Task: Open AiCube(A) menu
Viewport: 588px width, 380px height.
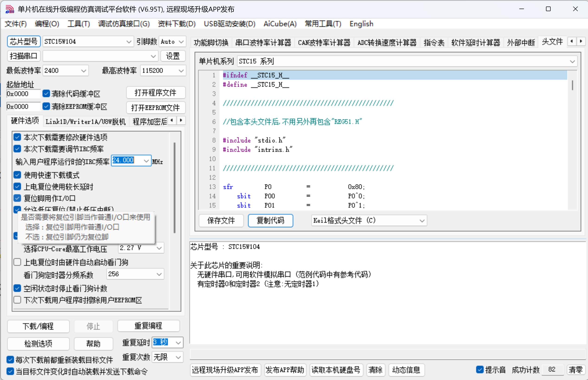Action: pyautogui.click(x=280, y=24)
